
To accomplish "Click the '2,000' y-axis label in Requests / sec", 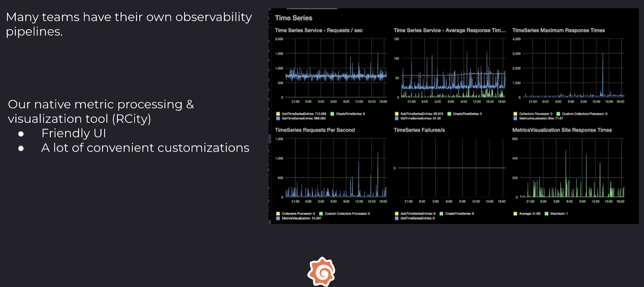I will coord(278,39).
